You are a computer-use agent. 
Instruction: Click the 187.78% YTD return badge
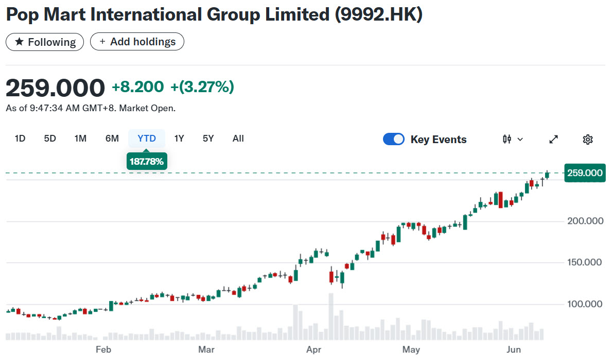[147, 161]
